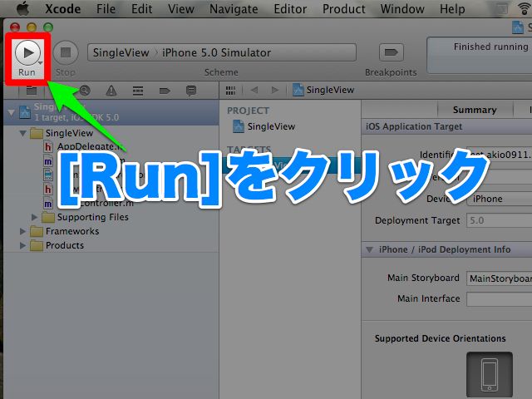Screen dimensions: 532x399
Task: Show the Project navigator folder icon
Action: pyautogui.click(x=32, y=91)
